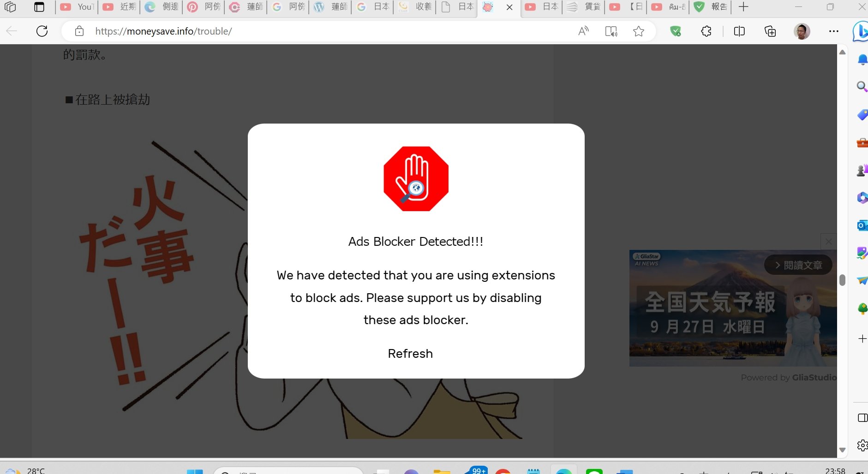Open a new browser tab
868x474 pixels.
tap(743, 7)
